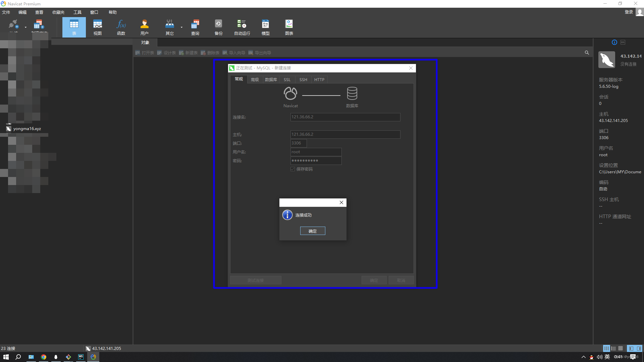Open Chrome from the Windows taskbar
This screenshot has height=362, width=644.
point(44,357)
